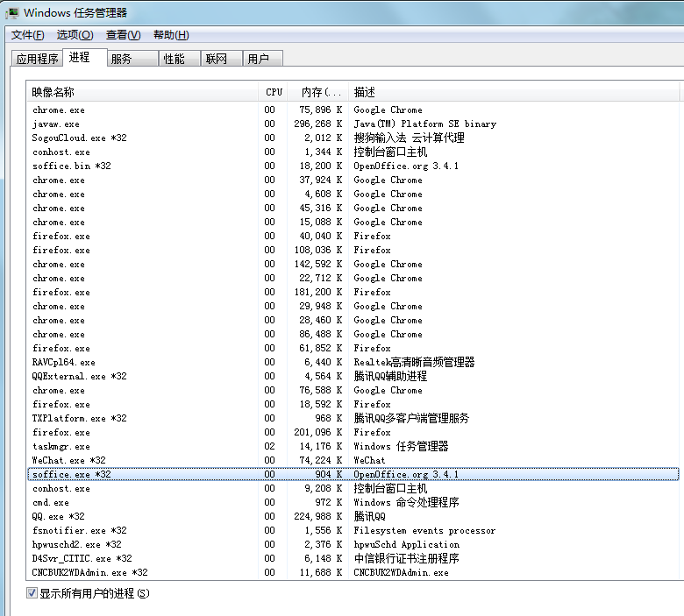Select chrome.exe row using 75,896 K
This screenshot has width=684, height=616.
tap(353, 110)
